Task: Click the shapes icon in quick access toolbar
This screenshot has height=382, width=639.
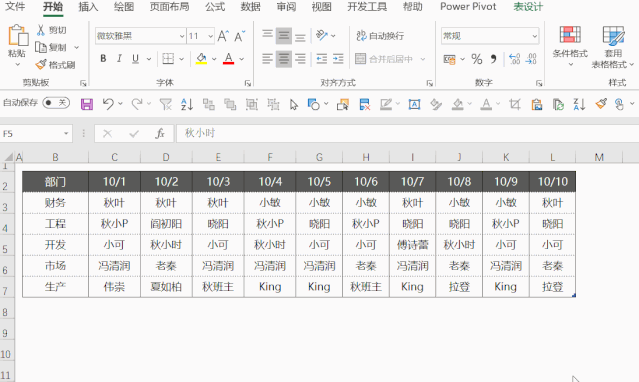Action: [x=313, y=104]
